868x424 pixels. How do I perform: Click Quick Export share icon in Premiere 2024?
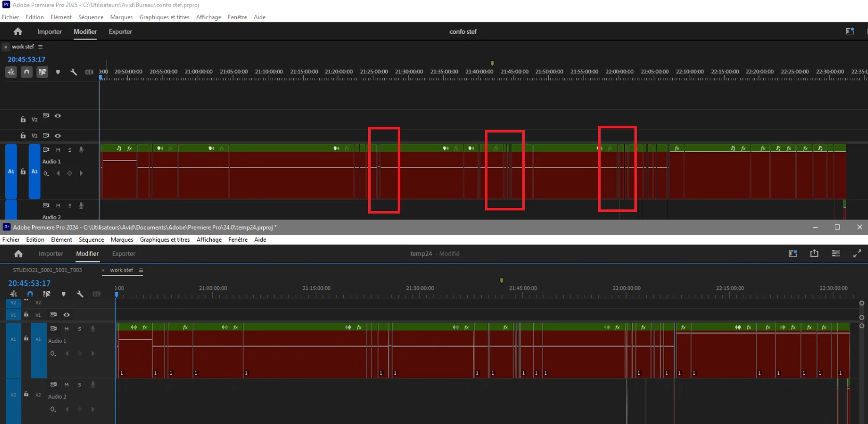(814, 253)
